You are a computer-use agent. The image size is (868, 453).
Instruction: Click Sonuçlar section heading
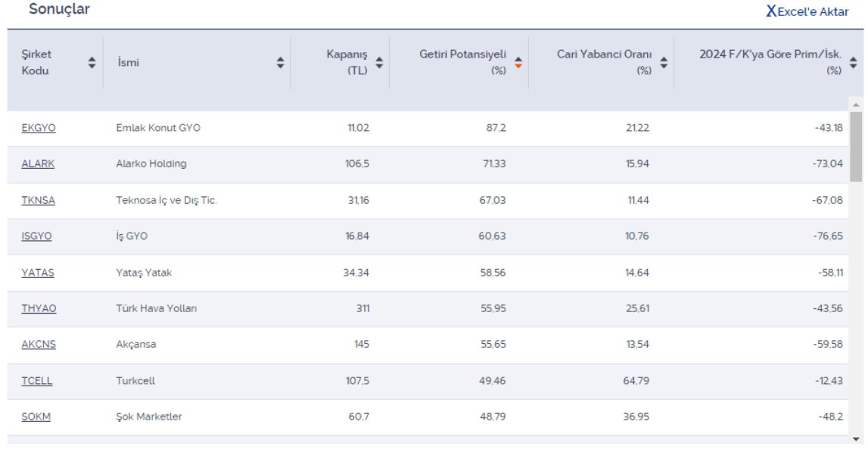(x=59, y=9)
